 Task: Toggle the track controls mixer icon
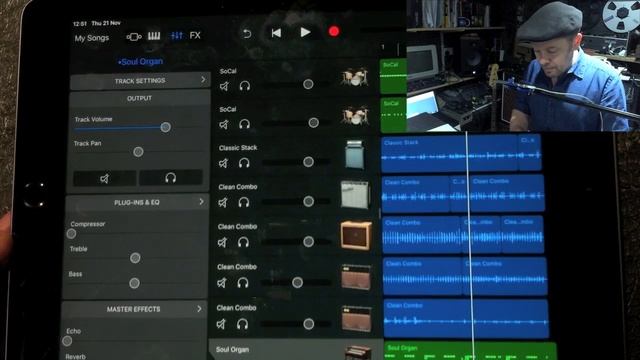coord(176,36)
